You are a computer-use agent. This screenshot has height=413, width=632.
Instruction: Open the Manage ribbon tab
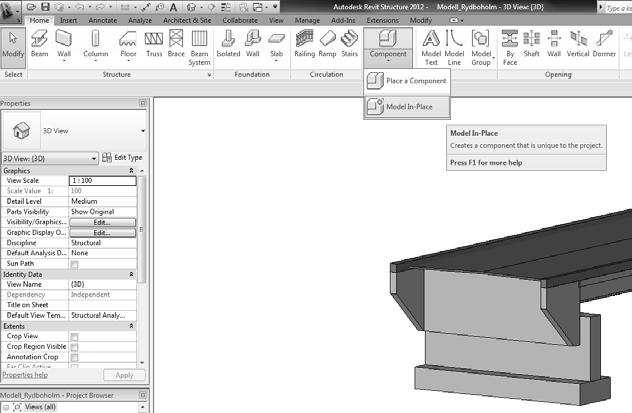[307, 20]
